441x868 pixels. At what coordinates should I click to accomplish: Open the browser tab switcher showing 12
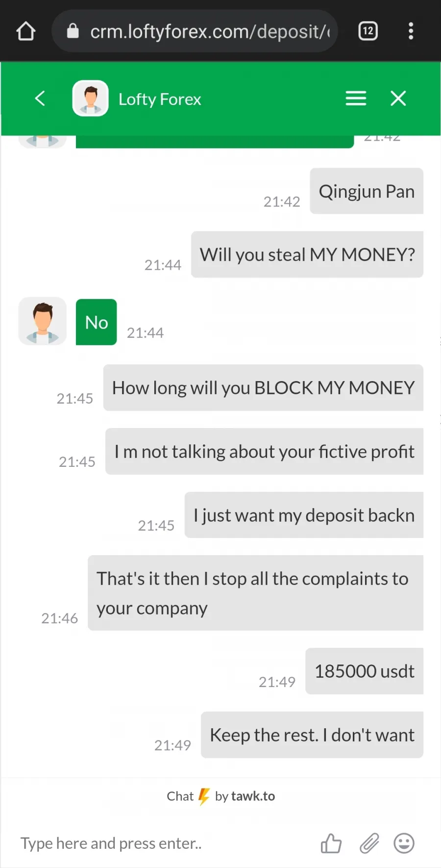(368, 31)
